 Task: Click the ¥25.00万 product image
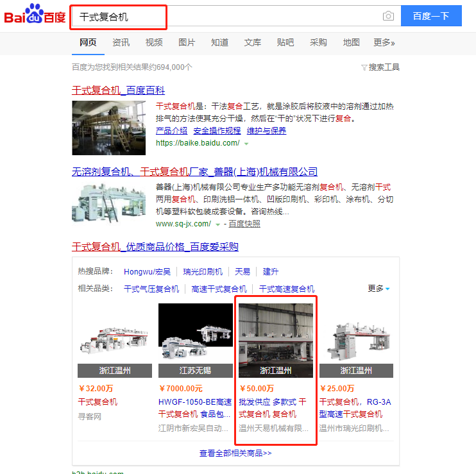point(356,341)
